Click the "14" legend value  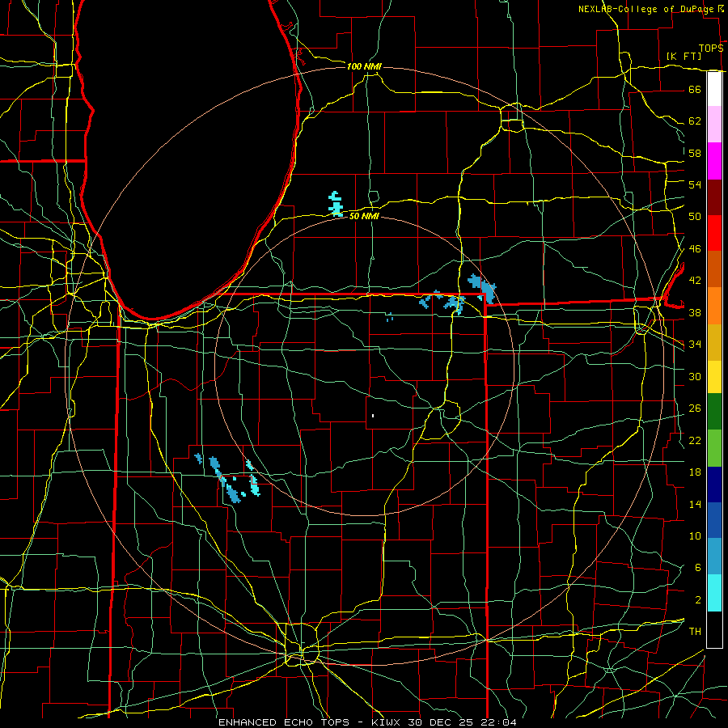695,504
